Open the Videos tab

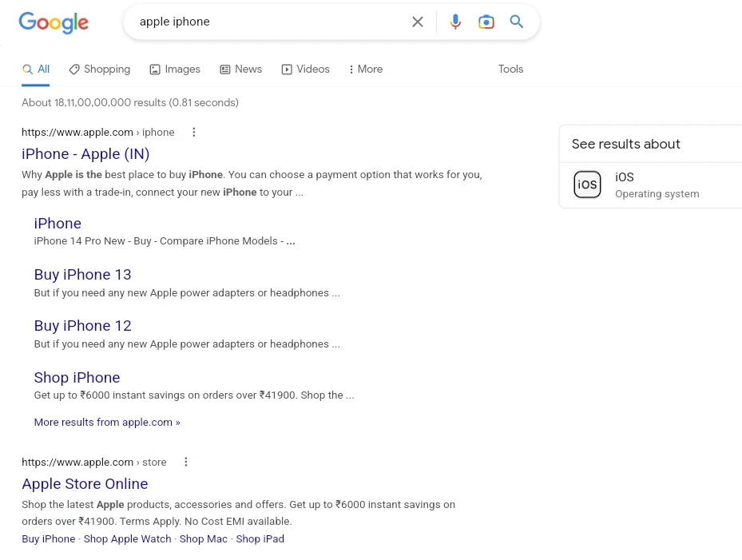click(x=306, y=70)
